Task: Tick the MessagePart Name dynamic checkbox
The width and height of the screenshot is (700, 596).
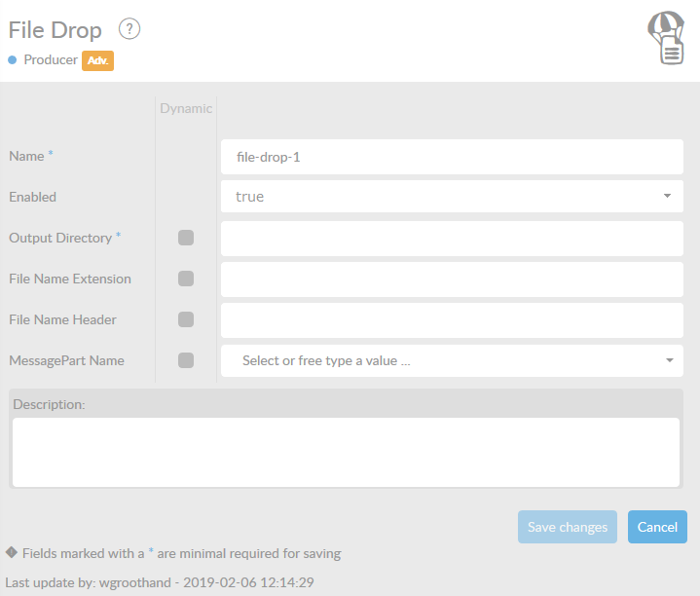Action: coord(186,360)
